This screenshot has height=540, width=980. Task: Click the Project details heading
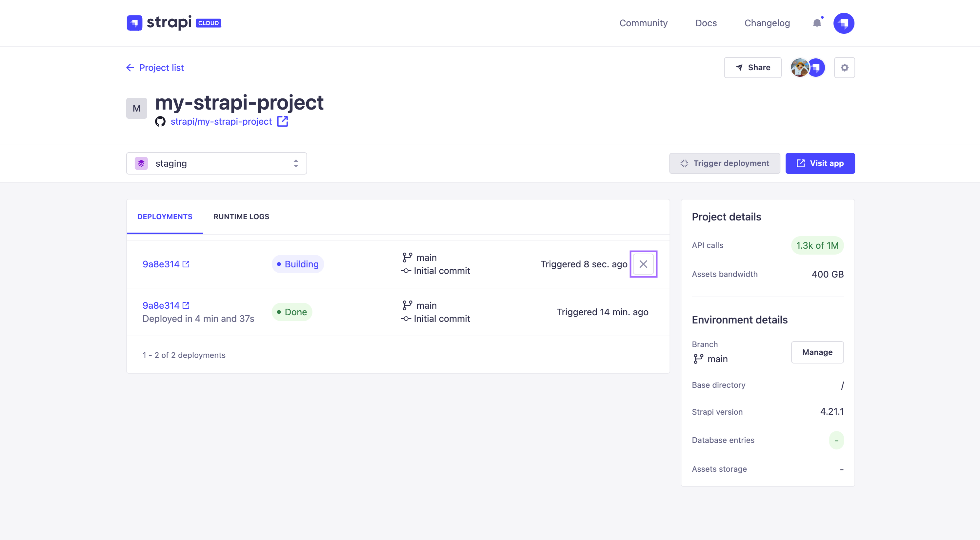726,217
